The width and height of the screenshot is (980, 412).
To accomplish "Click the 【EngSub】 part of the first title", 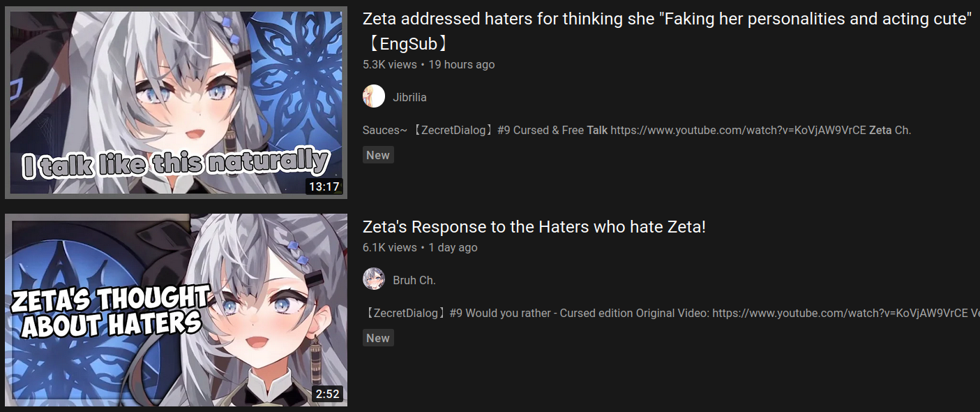I will pyautogui.click(x=407, y=44).
